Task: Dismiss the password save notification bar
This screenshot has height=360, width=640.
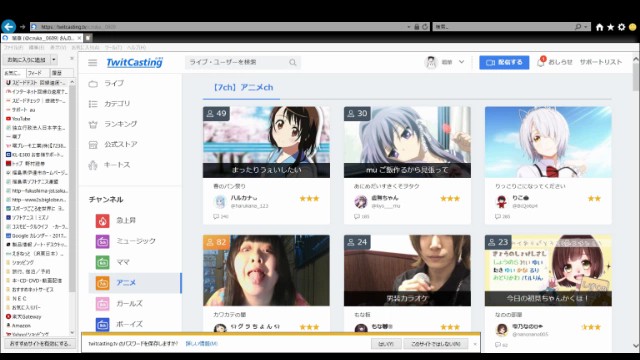Action: (x=475, y=344)
